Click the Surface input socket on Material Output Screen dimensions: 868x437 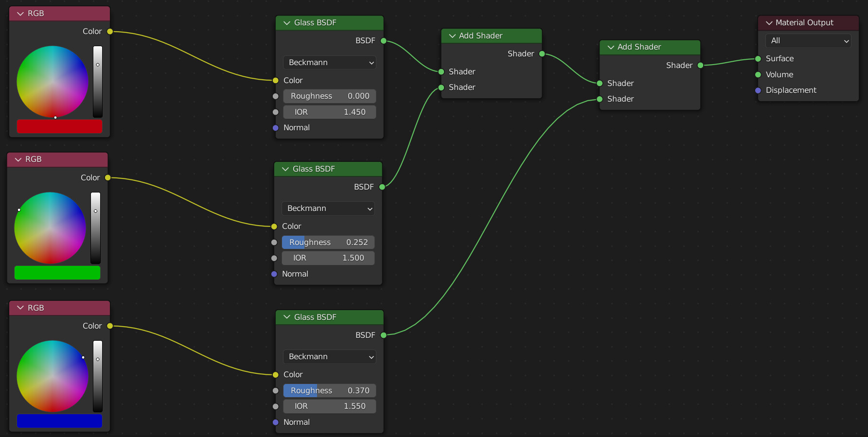point(758,59)
